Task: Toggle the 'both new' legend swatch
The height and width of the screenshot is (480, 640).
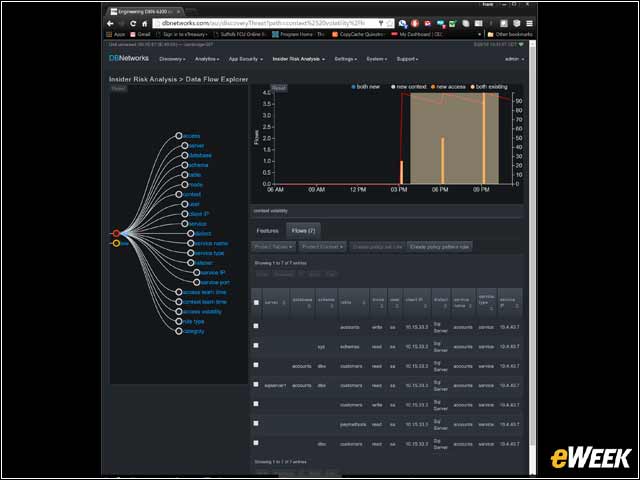Action: 353,87
